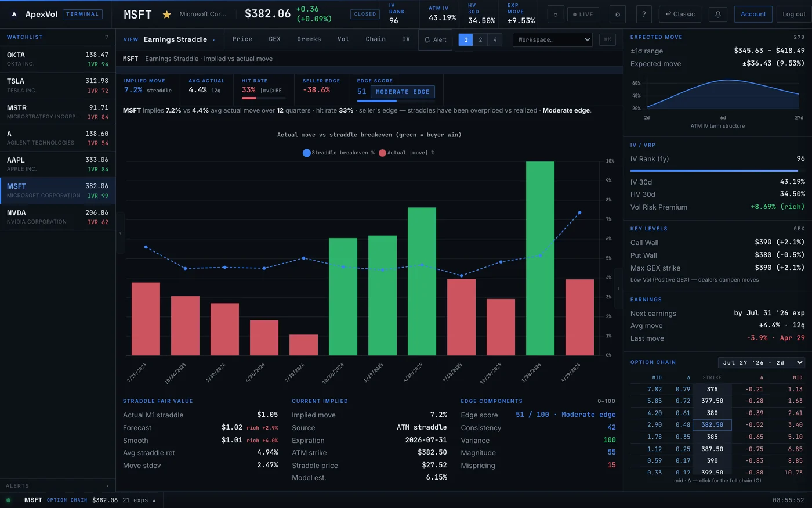Viewport: 812px width, 508px height.
Task: Click the Vol Risk Premium +8.69% value
Action: click(x=777, y=207)
